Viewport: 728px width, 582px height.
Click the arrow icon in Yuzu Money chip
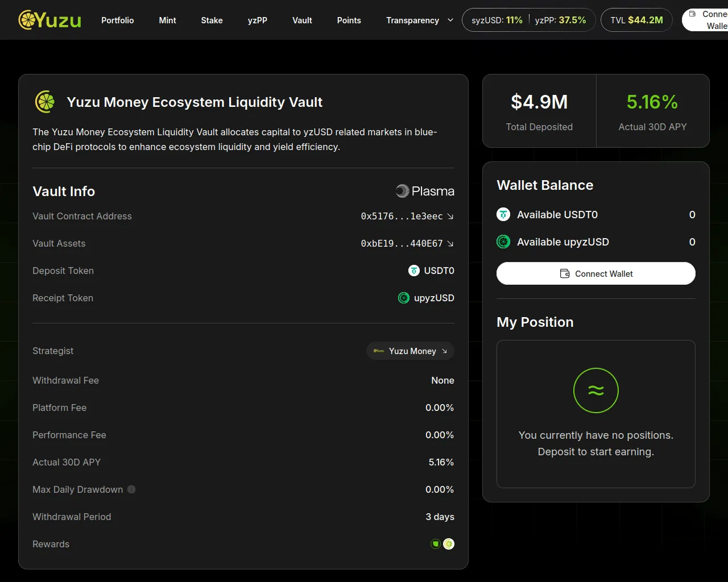click(444, 351)
